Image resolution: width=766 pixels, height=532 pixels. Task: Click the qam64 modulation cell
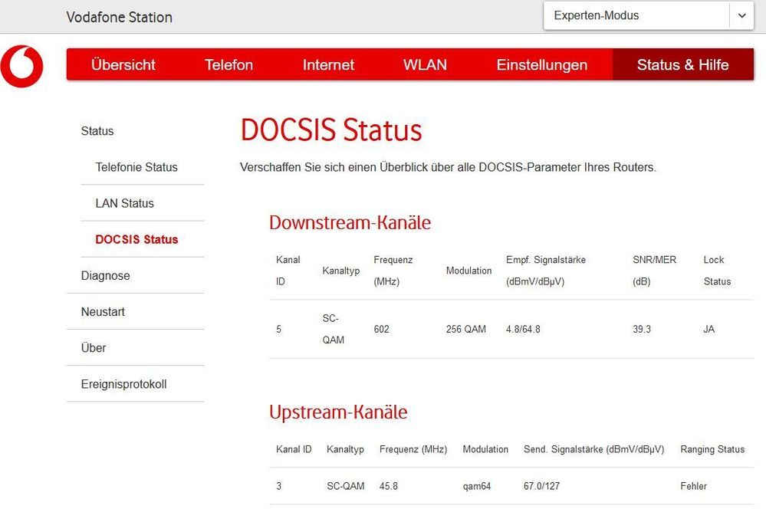pos(477,486)
